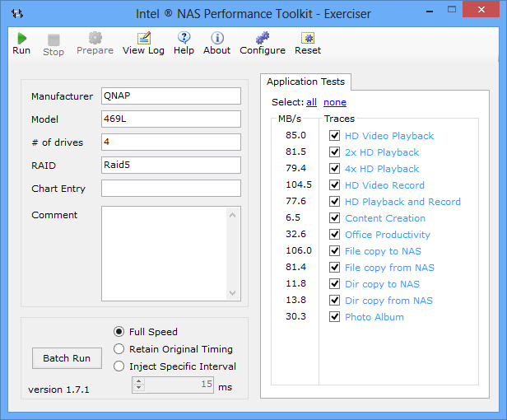
Task: Toggle the 4x HD Playback checkbox
Action: click(334, 168)
